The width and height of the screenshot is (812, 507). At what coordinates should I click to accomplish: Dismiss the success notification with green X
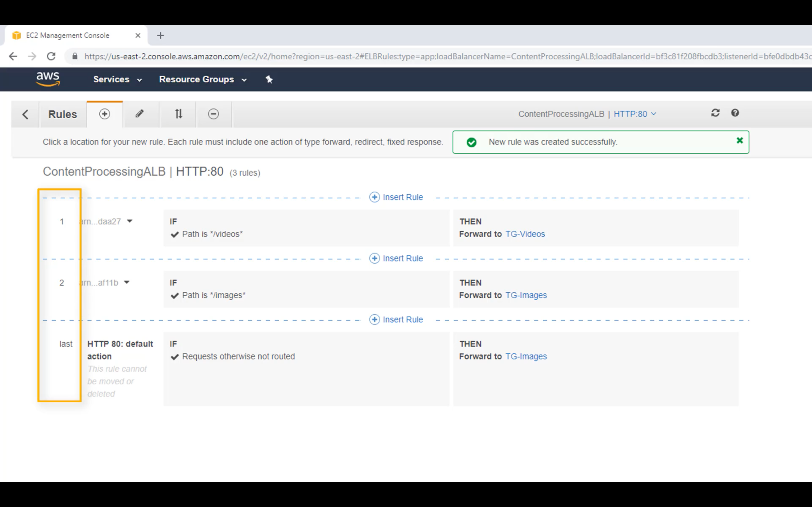739,141
